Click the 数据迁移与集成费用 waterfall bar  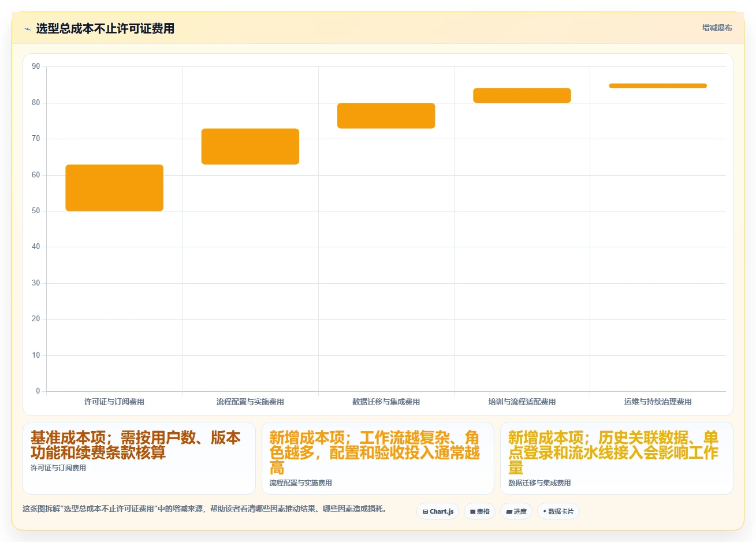[386, 116]
